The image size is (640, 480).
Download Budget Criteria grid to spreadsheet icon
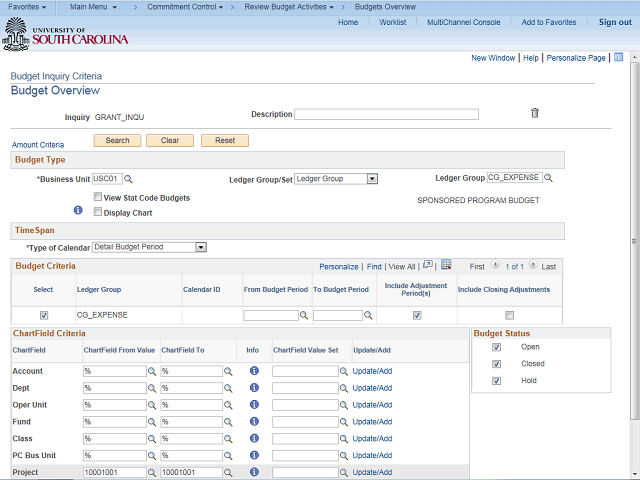446,266
